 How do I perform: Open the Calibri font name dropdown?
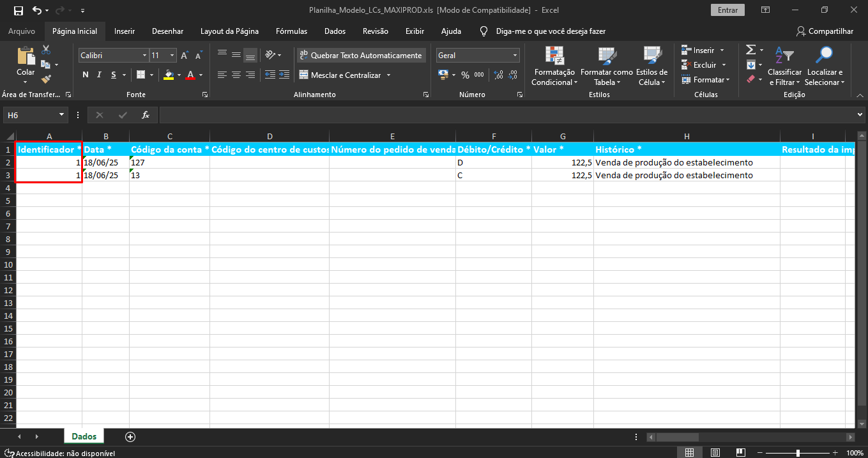tap(144, 56)
